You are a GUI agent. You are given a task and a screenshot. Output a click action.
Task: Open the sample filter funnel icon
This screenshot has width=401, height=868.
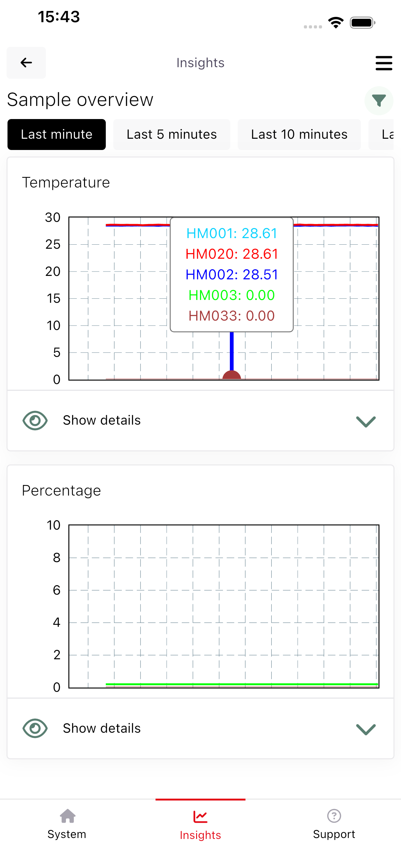tap(379, 101)
